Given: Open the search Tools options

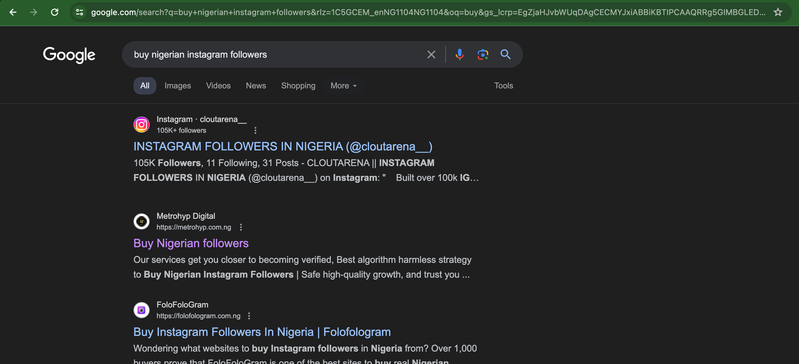Looking at the screenshot, I should tap(503, 86).
